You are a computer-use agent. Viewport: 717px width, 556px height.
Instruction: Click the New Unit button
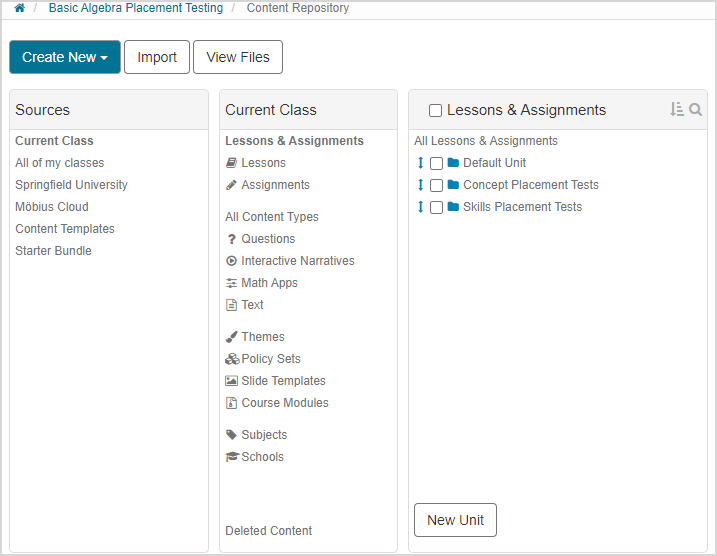coord(455,520)
